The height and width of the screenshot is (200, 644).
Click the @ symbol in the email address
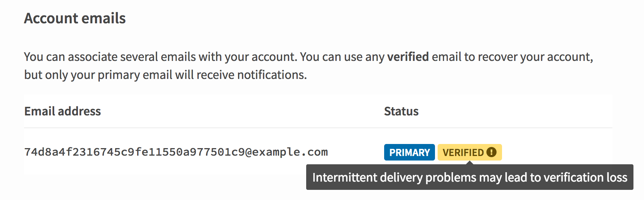pyautogui.click(x=249, y=152)
